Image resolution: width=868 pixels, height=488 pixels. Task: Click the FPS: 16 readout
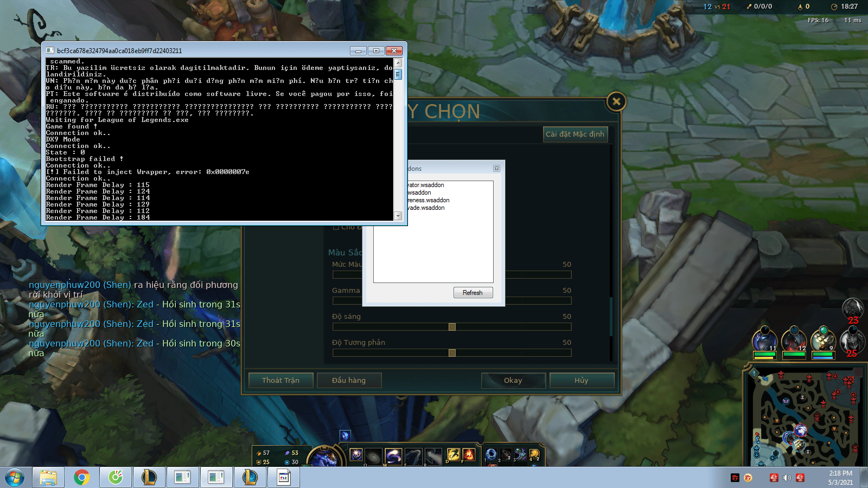click(818, 20)
